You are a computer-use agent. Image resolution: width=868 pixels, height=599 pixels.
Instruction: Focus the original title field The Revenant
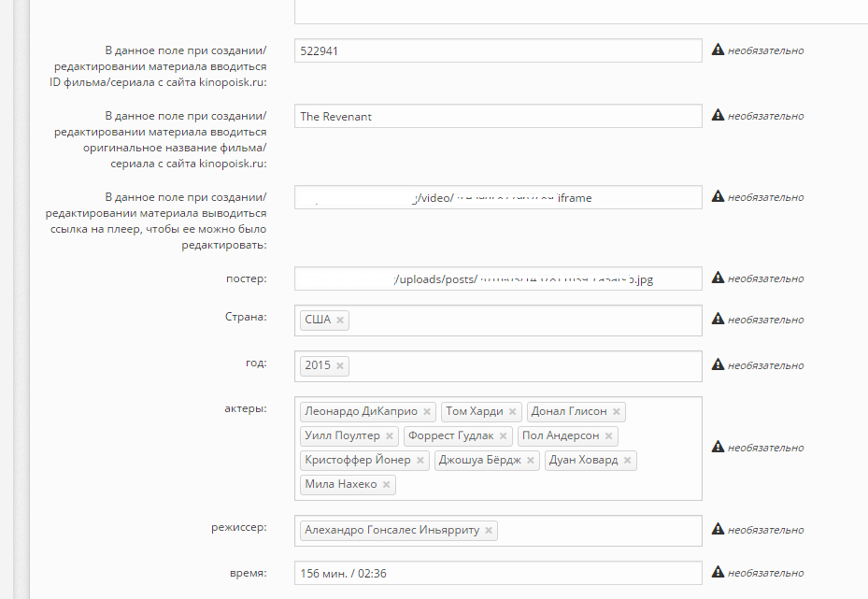point(498,116)
